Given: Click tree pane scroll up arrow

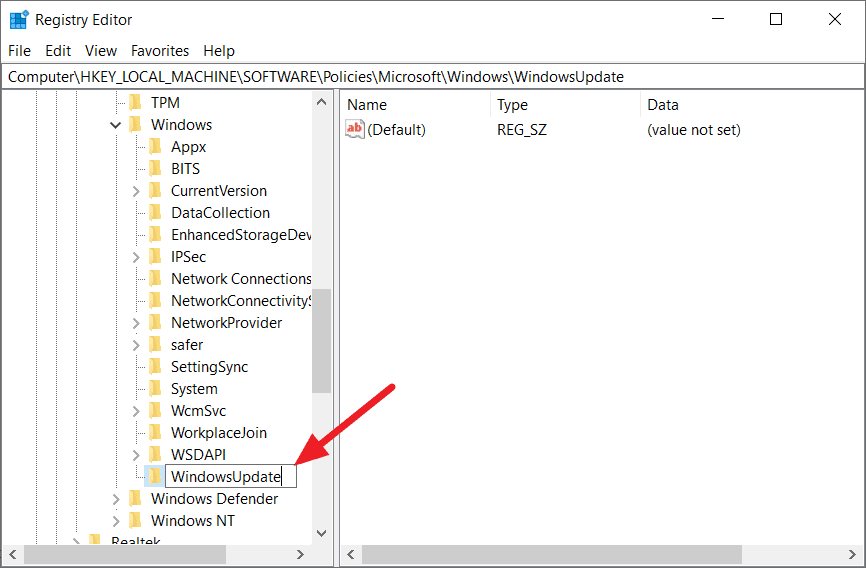Looking at the screenshot, I should [321, 102].
